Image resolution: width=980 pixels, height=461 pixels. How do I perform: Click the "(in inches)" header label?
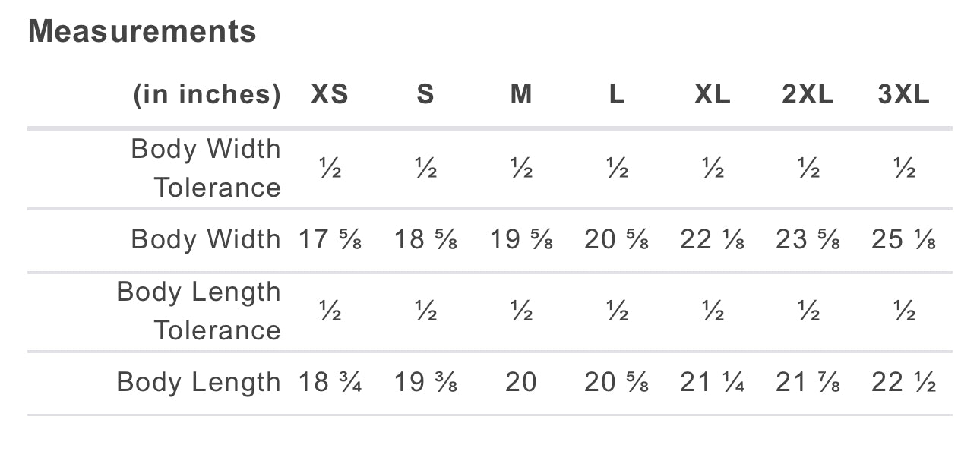coord(207,95)
